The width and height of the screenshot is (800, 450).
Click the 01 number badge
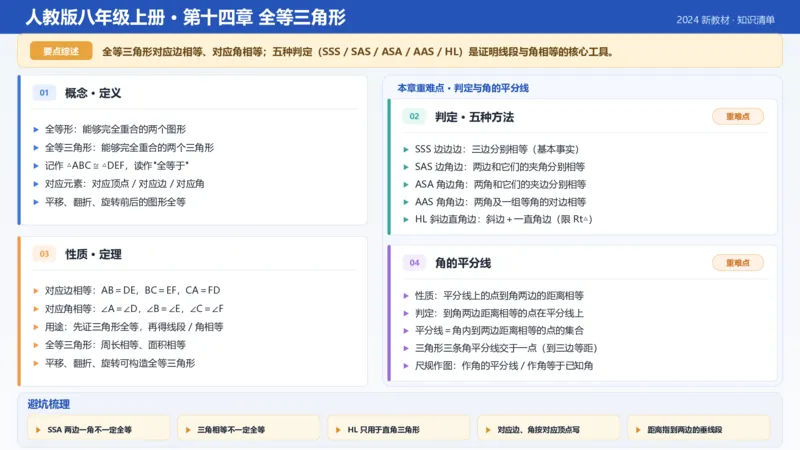tap(44, 93)
